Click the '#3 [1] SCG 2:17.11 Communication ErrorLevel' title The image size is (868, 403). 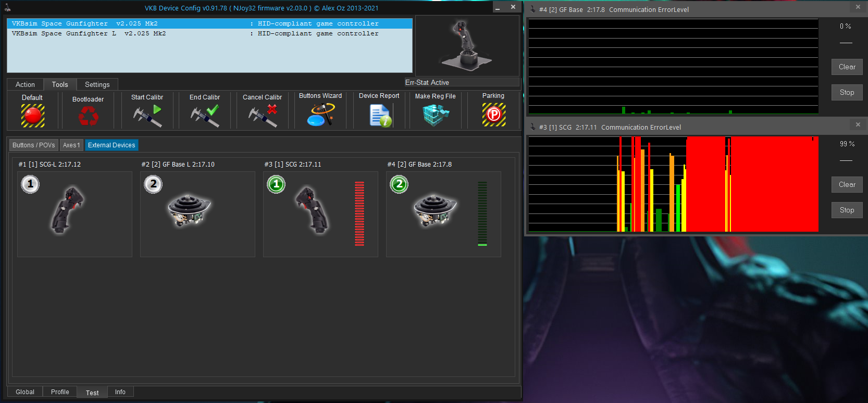(610, 127)
